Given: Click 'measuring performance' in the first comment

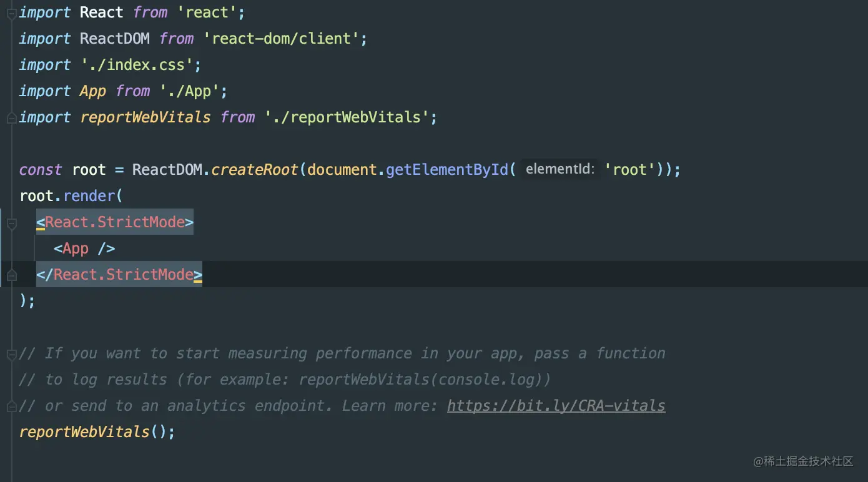Looking at the screenshot, I should pyautogui.click(x=320, y=353).
